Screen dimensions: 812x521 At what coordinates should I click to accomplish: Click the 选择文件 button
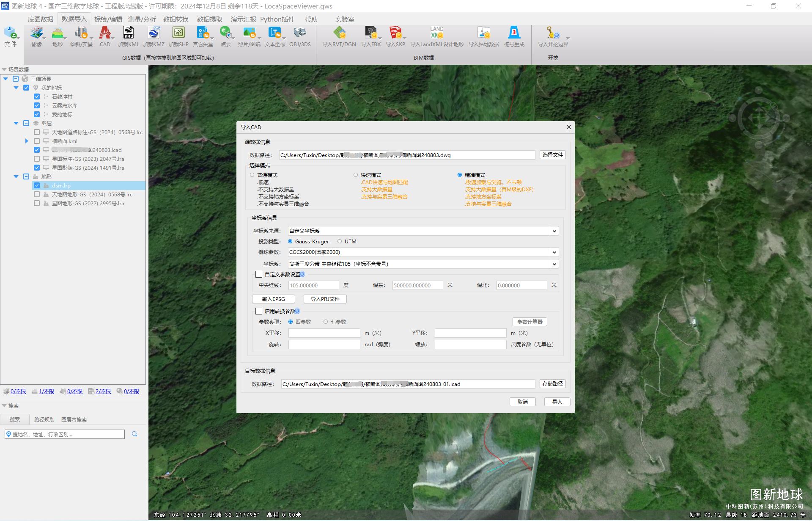pos(552,155)
